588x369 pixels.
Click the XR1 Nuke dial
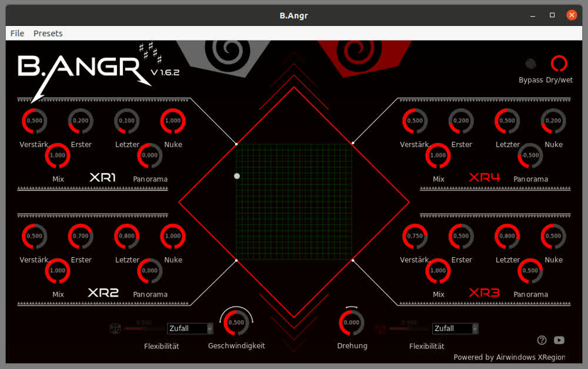[x=173, y=121]
